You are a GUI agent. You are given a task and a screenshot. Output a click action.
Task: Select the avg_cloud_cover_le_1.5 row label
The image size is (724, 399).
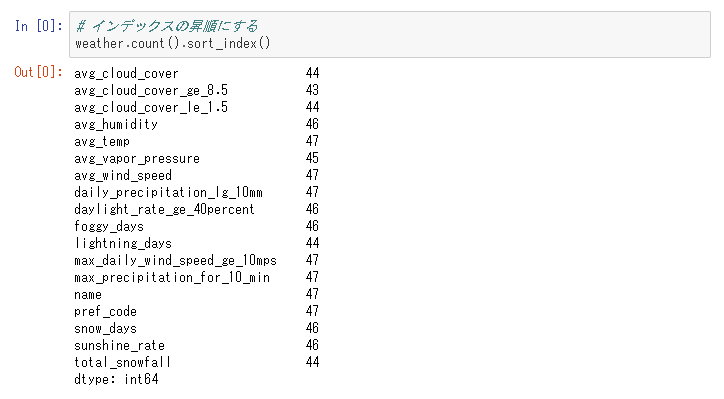click(151, 107)
